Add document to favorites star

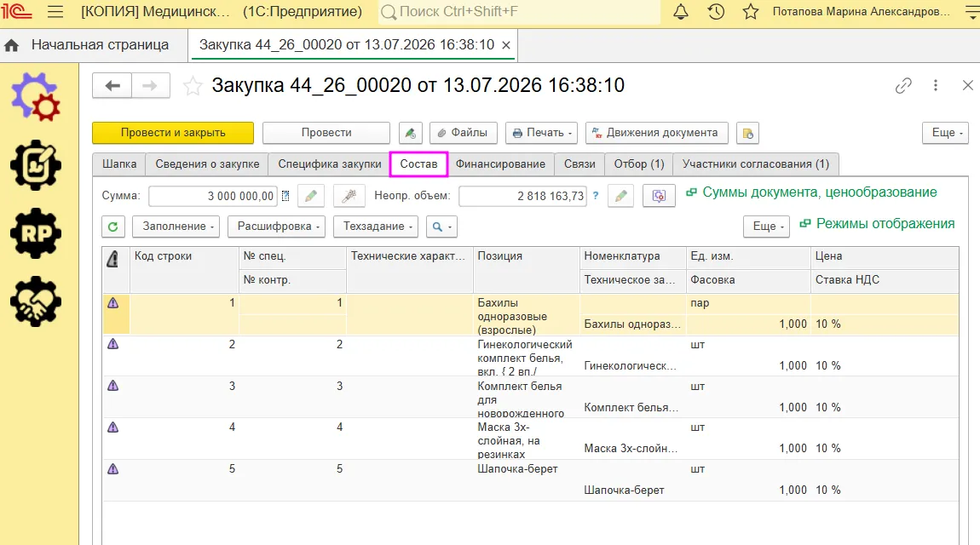pos(193,85)
